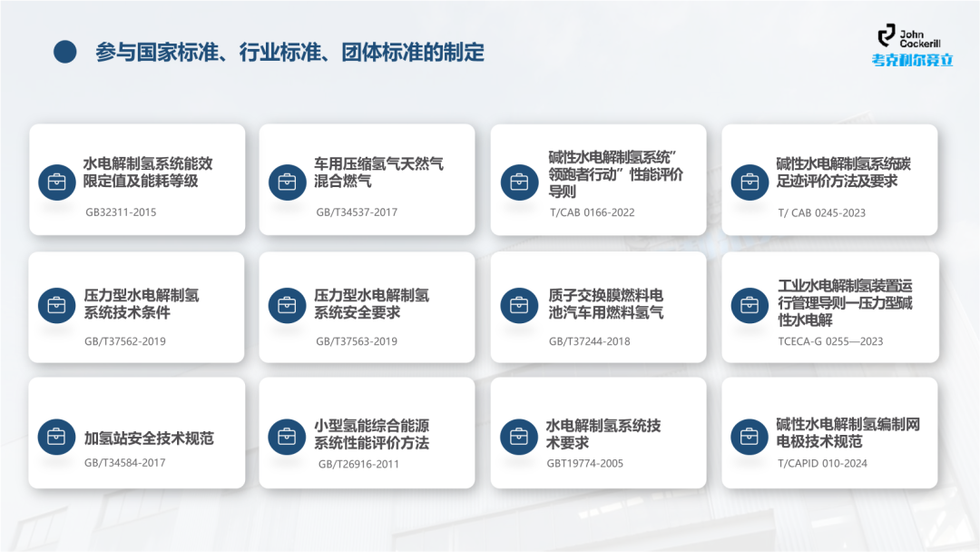Click briefcase icon beside GB/T37562-2019 card
This screenshot has width=980, height=552.
[x=57, y=305]
